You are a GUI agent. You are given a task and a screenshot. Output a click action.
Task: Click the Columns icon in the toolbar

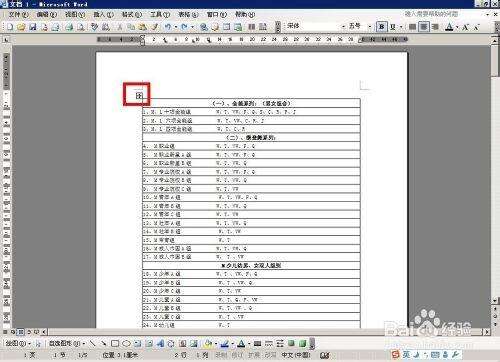(x=252, y=27)
